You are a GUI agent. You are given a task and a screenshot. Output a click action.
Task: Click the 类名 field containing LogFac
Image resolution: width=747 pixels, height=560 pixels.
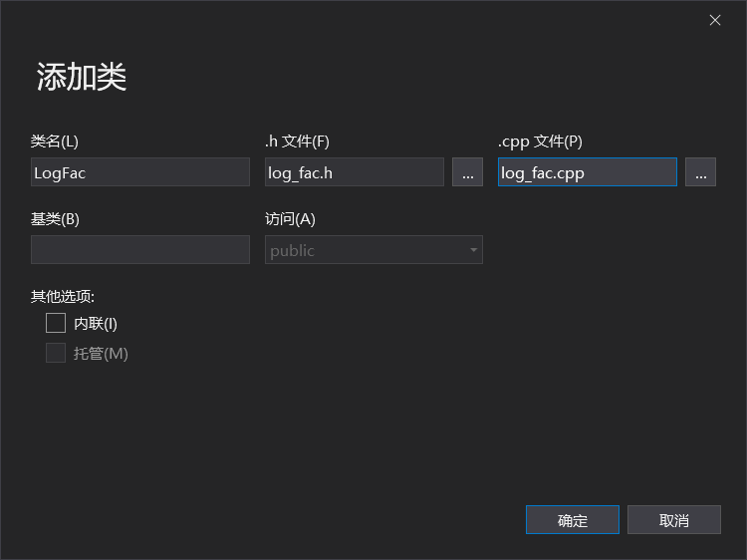[x=139, y=172]
